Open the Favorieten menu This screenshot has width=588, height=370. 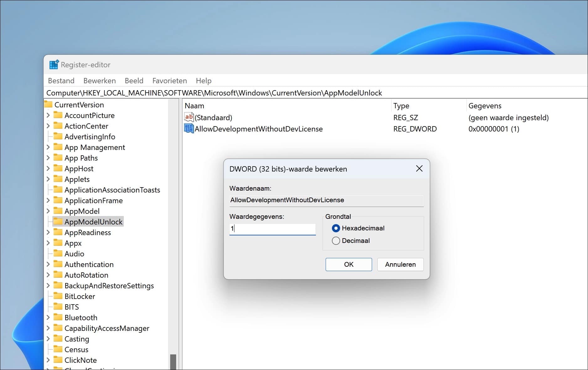click(169, 81)
